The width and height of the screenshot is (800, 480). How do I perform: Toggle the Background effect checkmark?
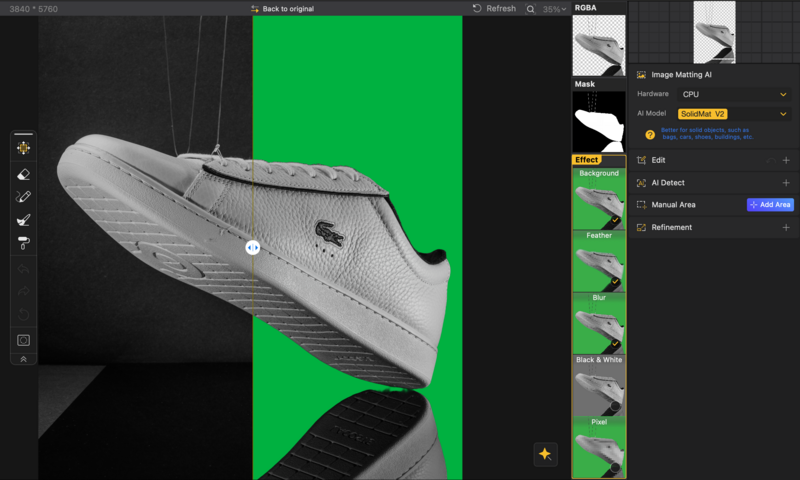tap(615, 220)
